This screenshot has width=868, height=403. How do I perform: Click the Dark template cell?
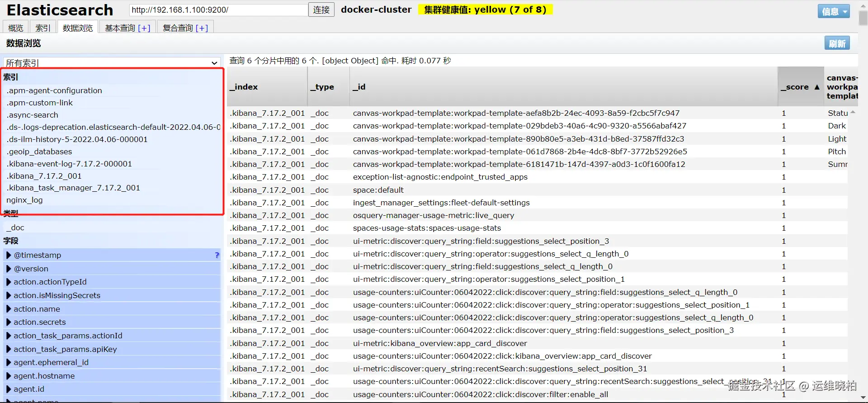(x=837, y=126)
